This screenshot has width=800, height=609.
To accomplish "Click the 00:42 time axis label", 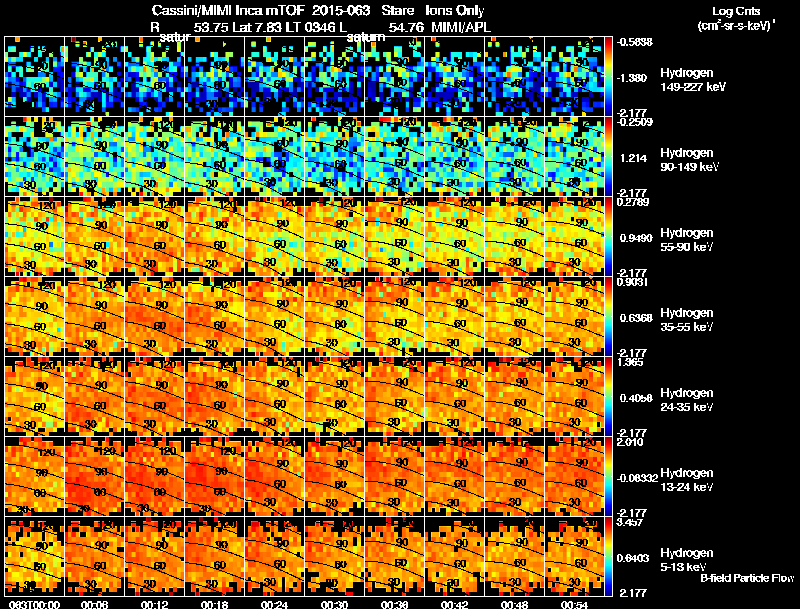I will [454, 604].
